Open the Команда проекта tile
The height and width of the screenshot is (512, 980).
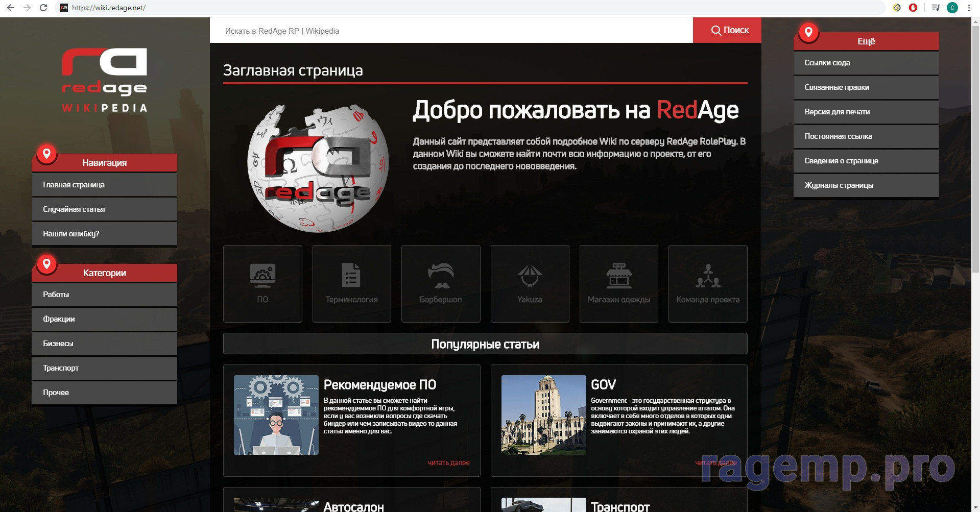[x=708, y=284]
